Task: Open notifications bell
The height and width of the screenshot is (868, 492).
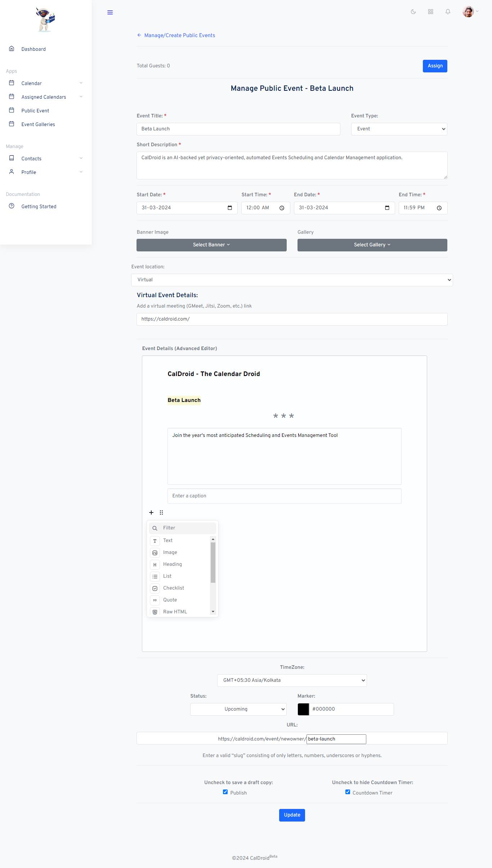Action: (x=448, y=12)
